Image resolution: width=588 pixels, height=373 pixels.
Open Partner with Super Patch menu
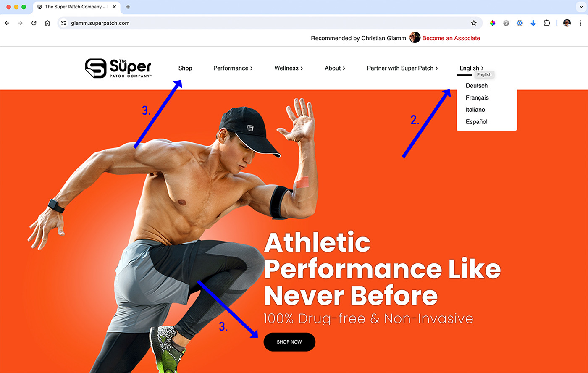[402, 68]
